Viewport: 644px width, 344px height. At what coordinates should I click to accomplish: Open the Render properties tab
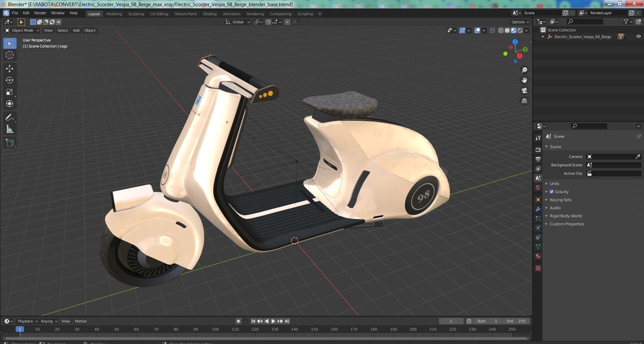(538, 150)
